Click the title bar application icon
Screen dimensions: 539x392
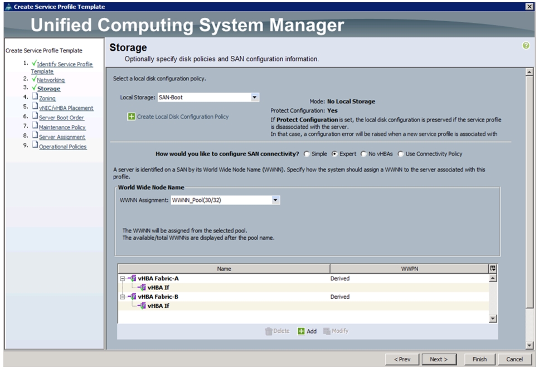(x=9, y=7)
